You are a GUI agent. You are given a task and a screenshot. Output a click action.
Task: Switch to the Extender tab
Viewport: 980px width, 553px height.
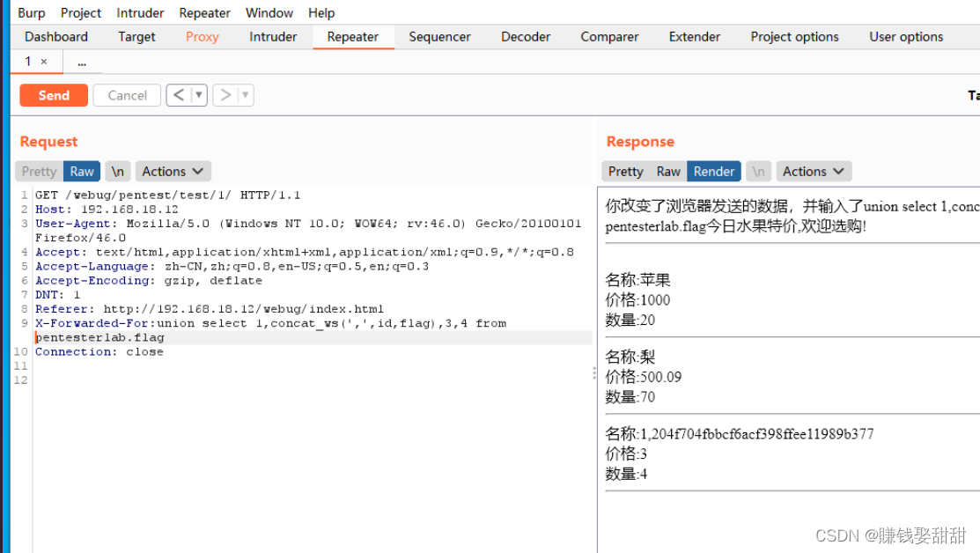pos(695,37)
